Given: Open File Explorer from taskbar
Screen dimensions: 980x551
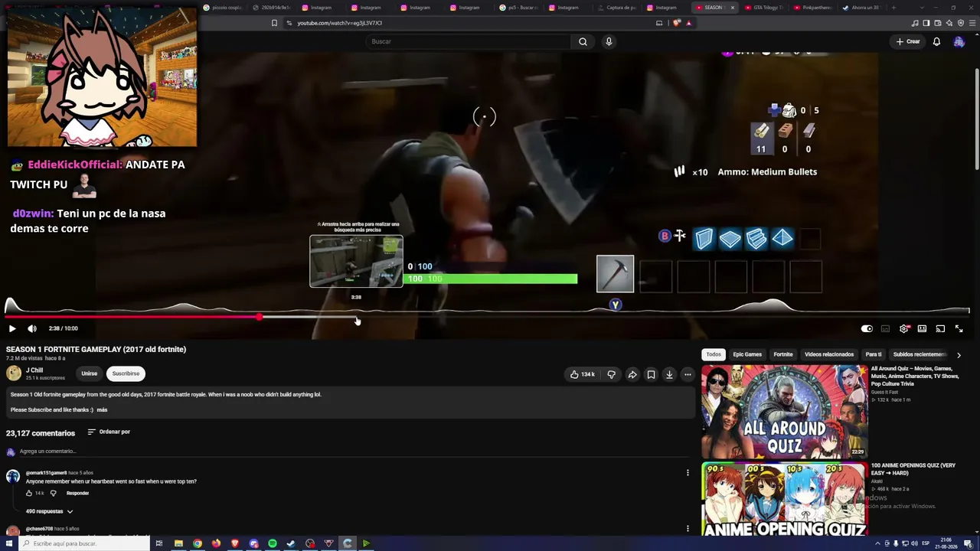Looking at the screenshot, I should click(178, 543).
